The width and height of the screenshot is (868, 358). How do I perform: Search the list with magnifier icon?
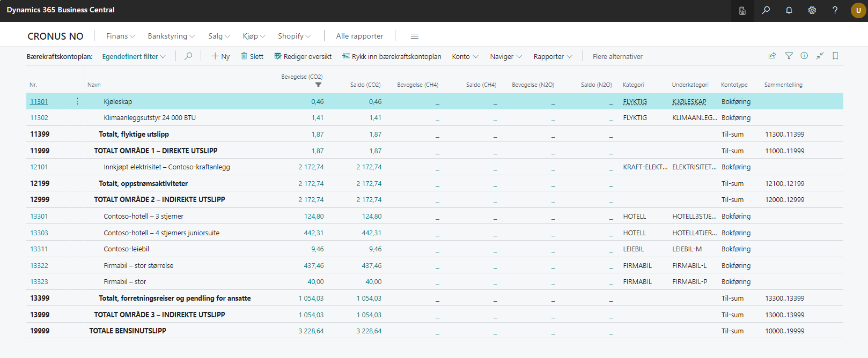coord(188,56)
